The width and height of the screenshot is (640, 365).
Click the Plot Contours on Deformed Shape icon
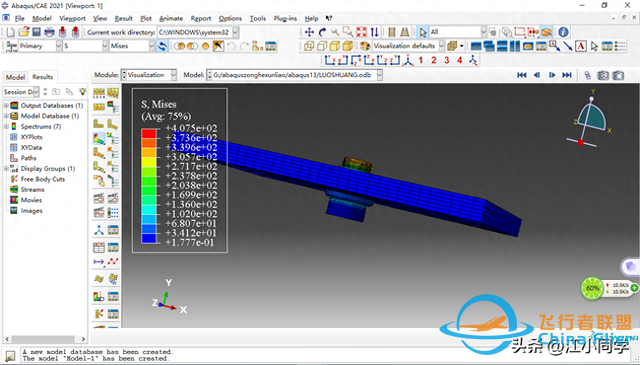click(x=99, y=139)
